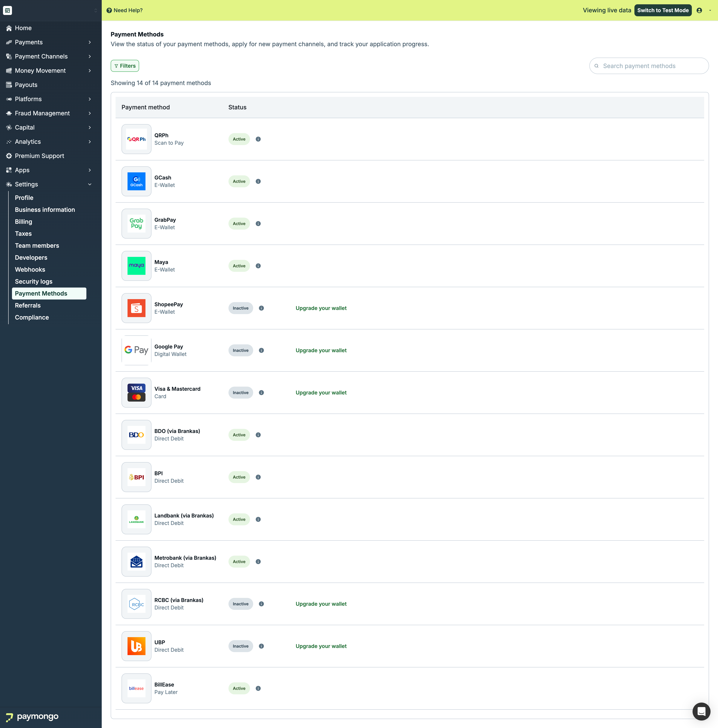Click the info icon beside BillEase status
Screen dimensions: 718x728
pyautogui.click(x=258, y=688)
